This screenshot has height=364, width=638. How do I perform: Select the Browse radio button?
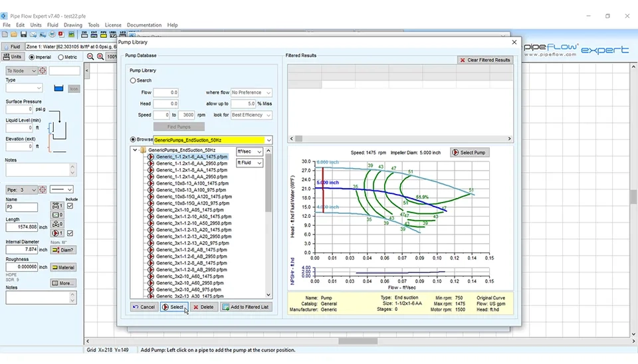click(133, 140)
